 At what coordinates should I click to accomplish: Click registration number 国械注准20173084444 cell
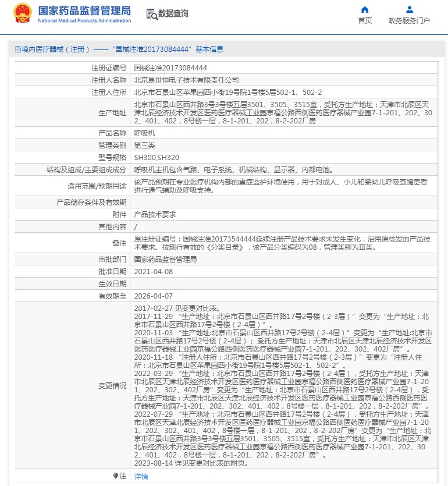(x=162, y=68)
